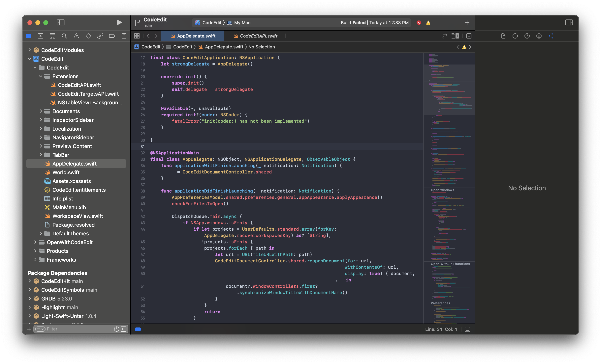This screenshot has width=601, height=364.
Task: Switch to the AppDelegate.swift tab
Action: (x=192, y=36)
